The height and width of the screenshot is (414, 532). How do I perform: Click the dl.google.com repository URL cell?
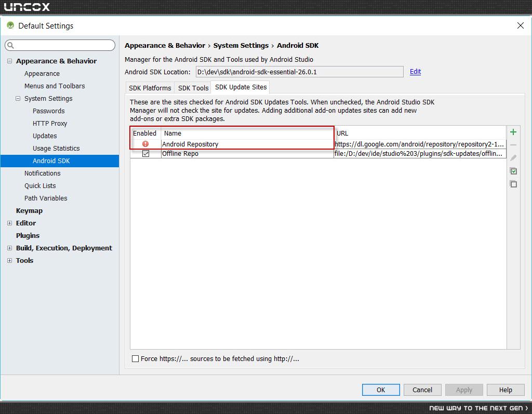coord(420,144)
